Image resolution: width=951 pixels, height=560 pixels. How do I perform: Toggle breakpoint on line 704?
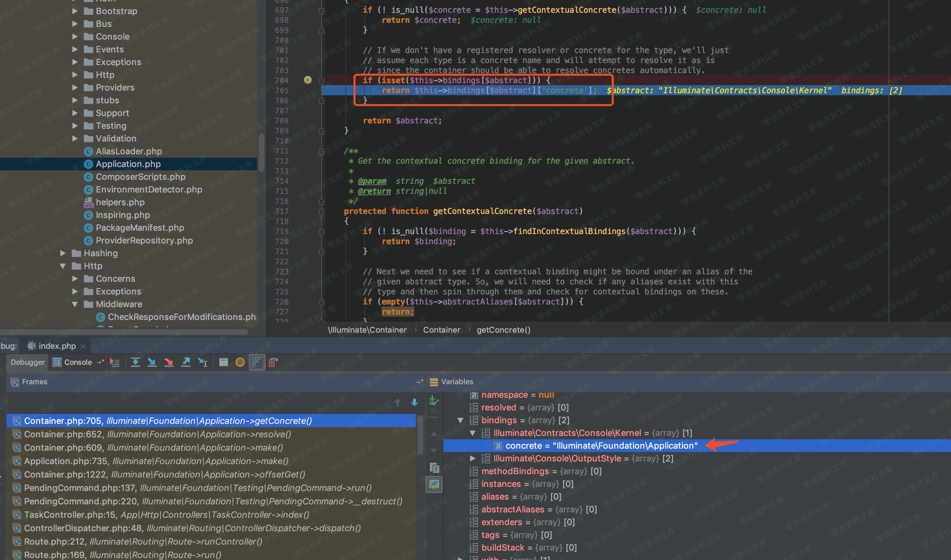[x=308, y=80]
